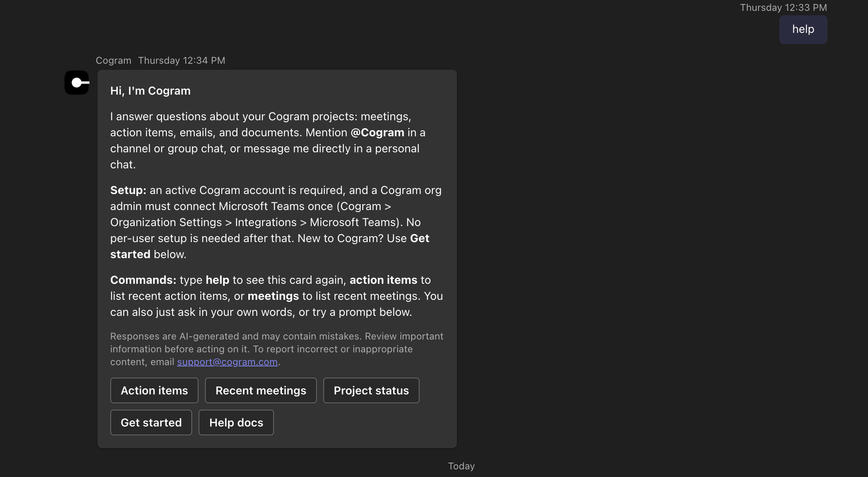Screen dimensions: 868x477
Task: Click the "Today" date divider label
Action: (461, 466)
